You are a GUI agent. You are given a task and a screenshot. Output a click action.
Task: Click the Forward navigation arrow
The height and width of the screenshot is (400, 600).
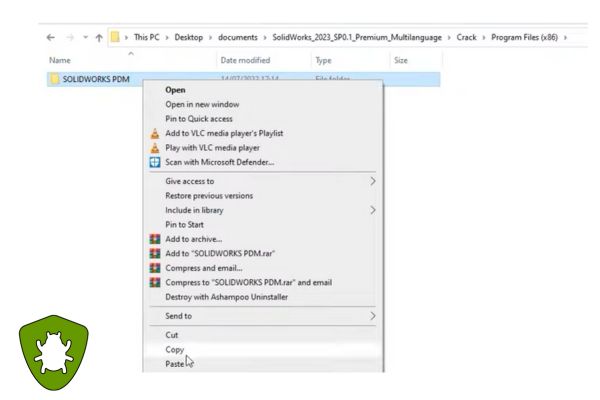click(x=70, y=38)
